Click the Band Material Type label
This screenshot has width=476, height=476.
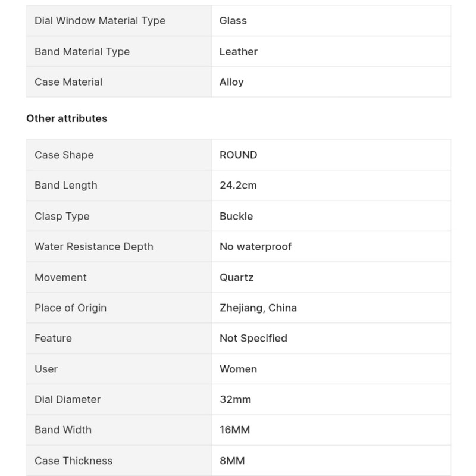pyautogui.click(x=82, y=52)
